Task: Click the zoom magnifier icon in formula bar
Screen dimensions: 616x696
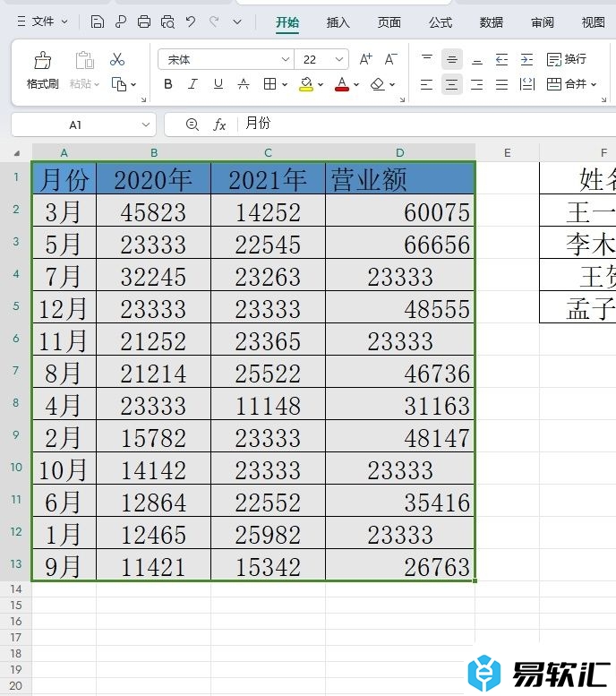Action: [192, 125]
